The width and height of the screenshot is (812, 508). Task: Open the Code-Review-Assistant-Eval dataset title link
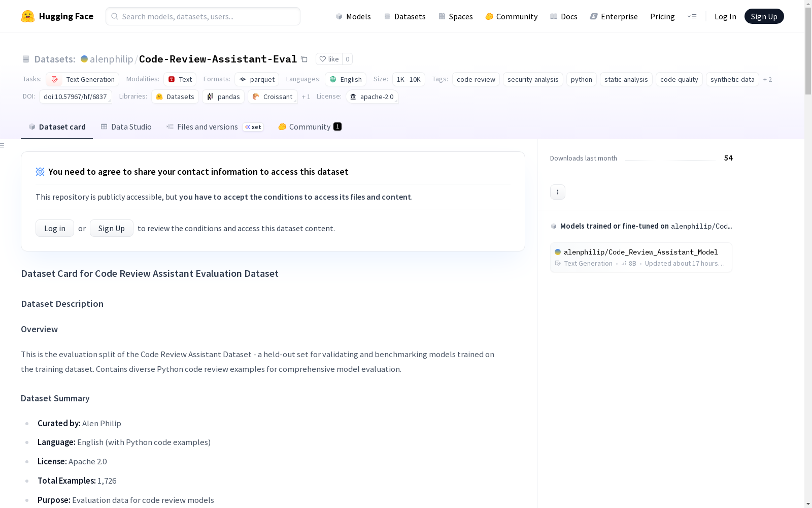tap(218, 59)
